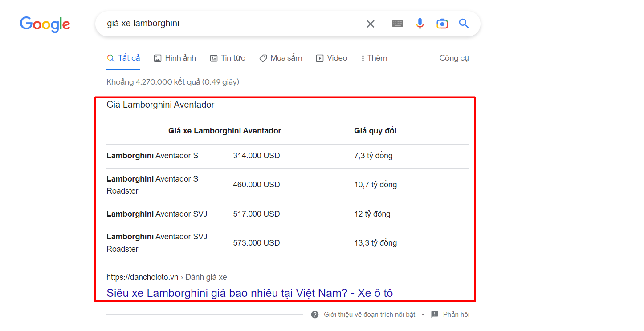This screenshot has height=331, width=644.
Task: Click the blue magnifier search icon
Action: (x=464, y=24)
